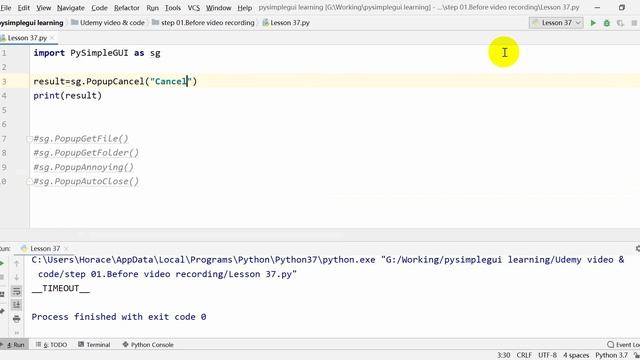The image size is (640, 360).
Task: Open the Window menu
Action: point(218,8)
